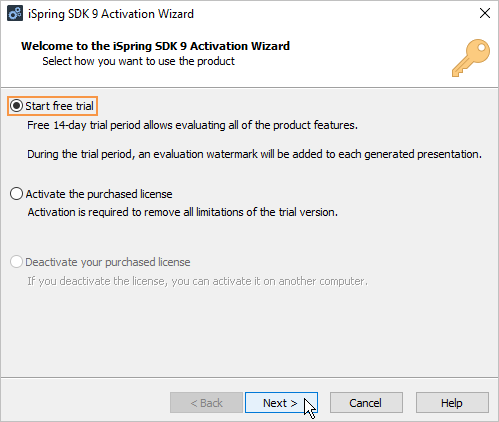Image resolution: width=499 pixels, height=422 pixels.
Task: Open the Help button
Action: (452, 403)
